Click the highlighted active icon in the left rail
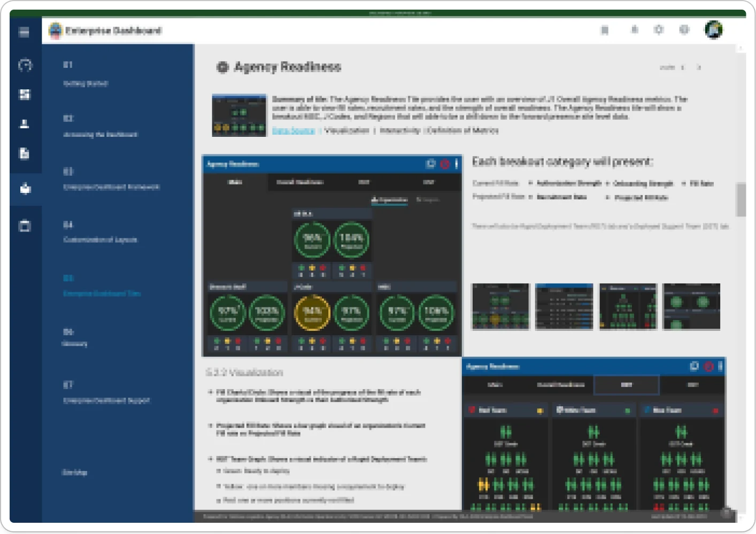The width and height of the screenshot is (756, 534). point(25,189)
